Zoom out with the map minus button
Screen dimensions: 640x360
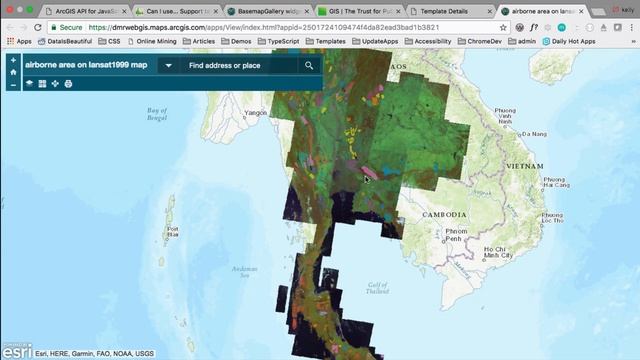[x=13, y=85]
